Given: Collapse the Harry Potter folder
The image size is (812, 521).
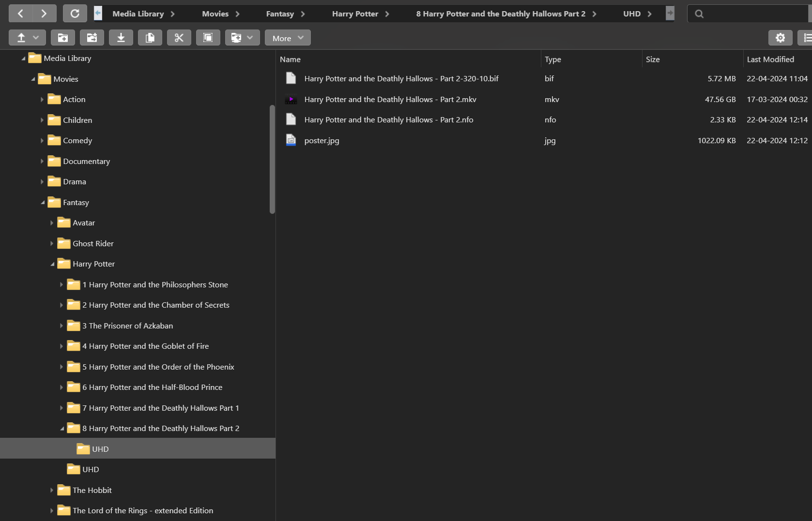Looking at the screenshot, I should click(52, 264).
